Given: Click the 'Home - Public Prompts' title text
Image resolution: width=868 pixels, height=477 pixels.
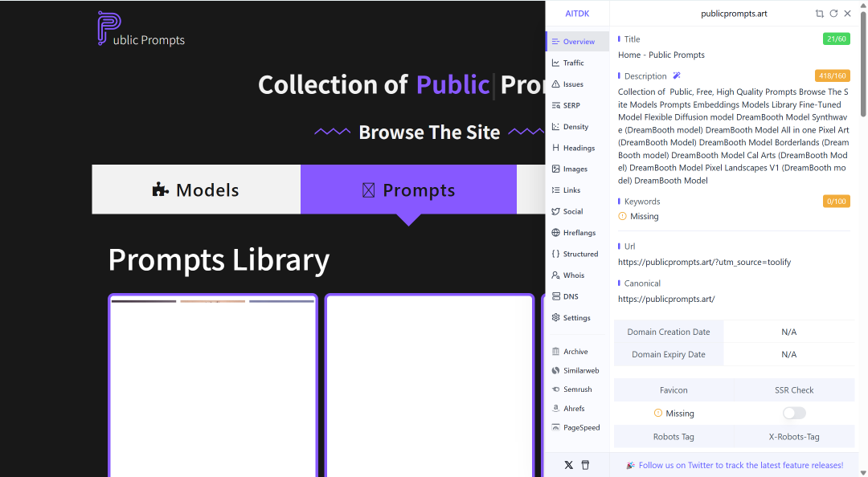Looking at the screenshot, I should coord(661,55).
